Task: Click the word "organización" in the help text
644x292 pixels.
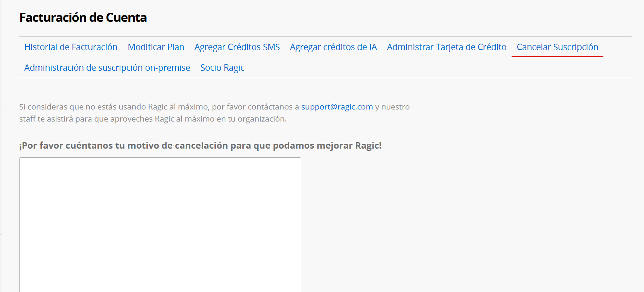Action: click(x=261, y=119)
